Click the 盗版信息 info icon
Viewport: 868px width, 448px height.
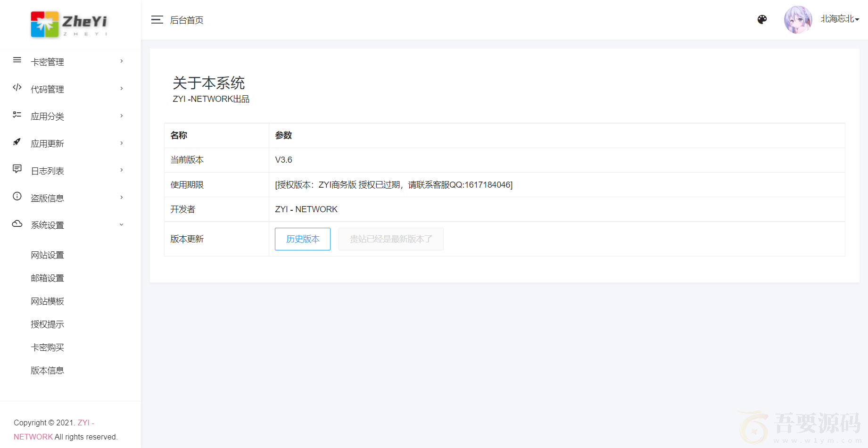(17, 196)
